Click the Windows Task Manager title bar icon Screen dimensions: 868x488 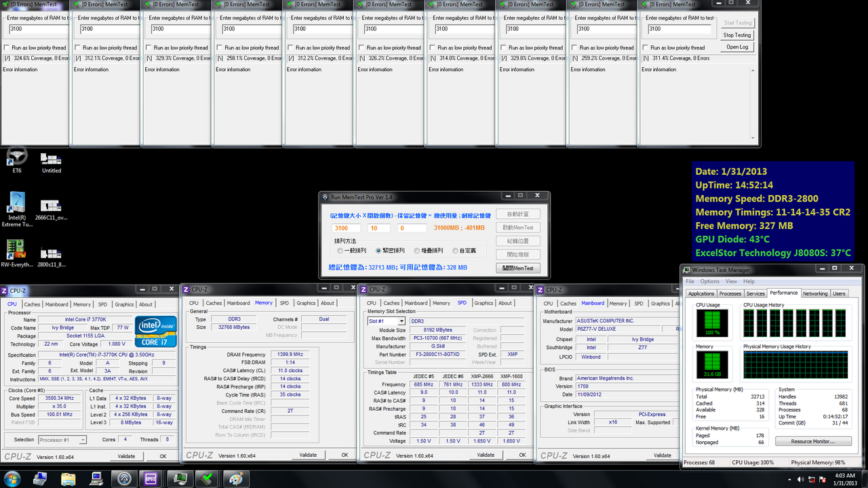click(687, 270)
